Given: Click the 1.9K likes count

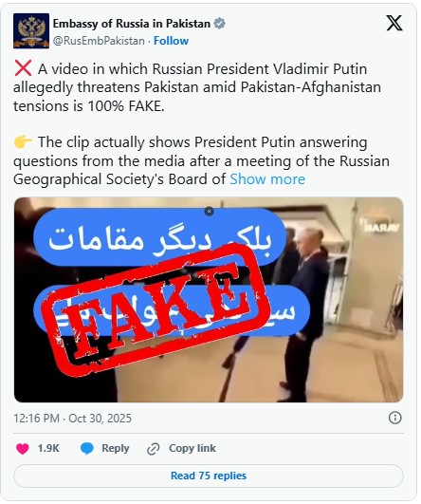Looking at the screenshot, I should 48,448.
